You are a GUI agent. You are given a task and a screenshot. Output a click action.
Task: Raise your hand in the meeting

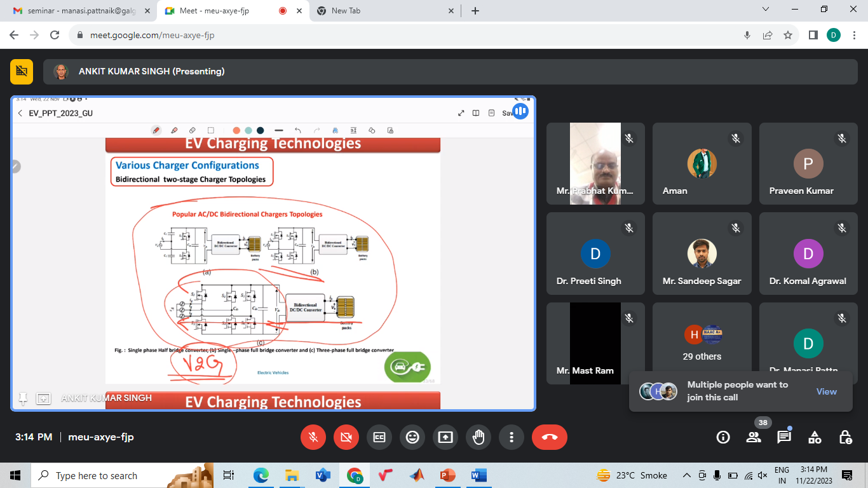(x=478, y=437)
